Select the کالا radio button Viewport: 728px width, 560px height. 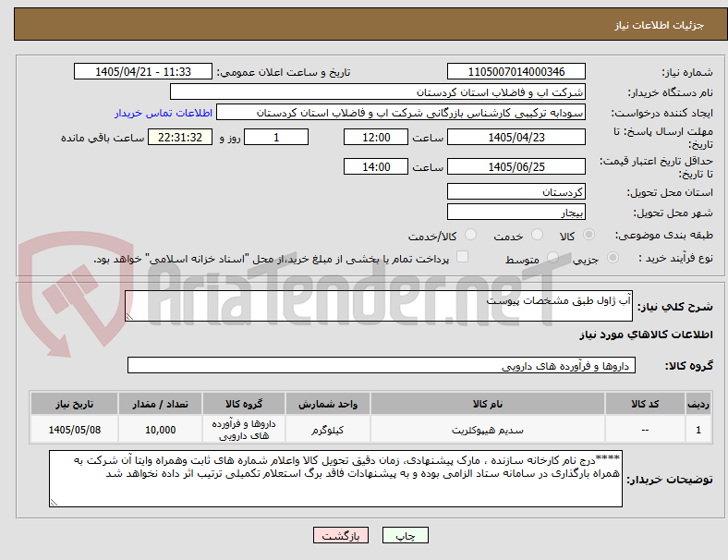(588, 235)
